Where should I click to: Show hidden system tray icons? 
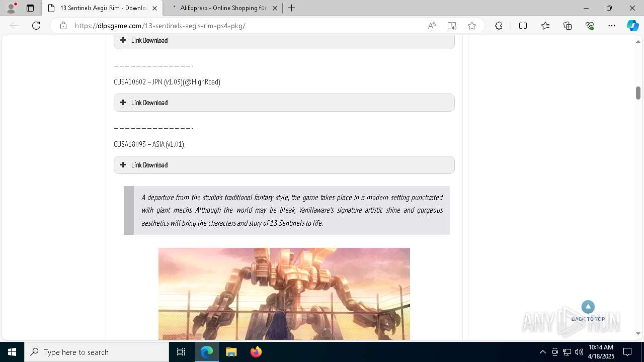pos(542,352)
